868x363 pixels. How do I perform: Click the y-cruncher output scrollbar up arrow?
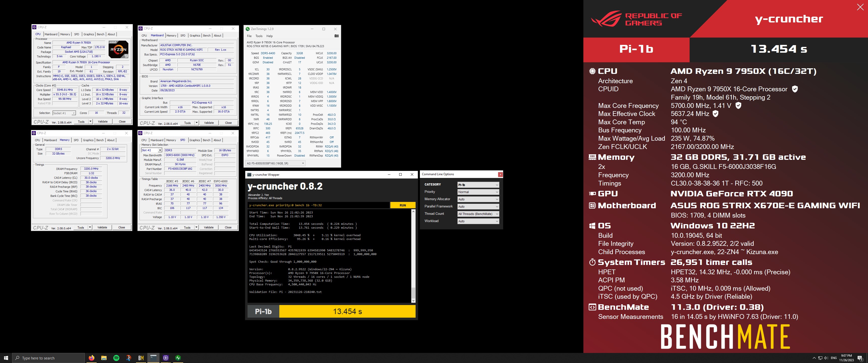[x=414, y=211]
